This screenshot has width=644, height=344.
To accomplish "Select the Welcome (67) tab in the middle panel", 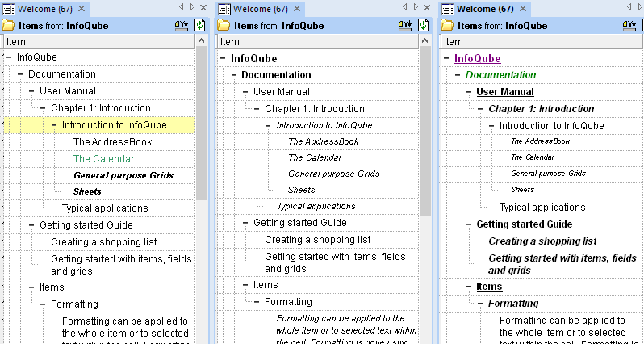I will 260,9.
